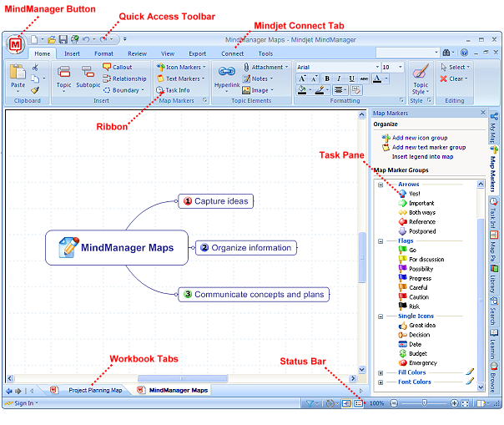The image size is (504, 425).
Task: Insert a Relationship line
Action: (x=124, y=78)
